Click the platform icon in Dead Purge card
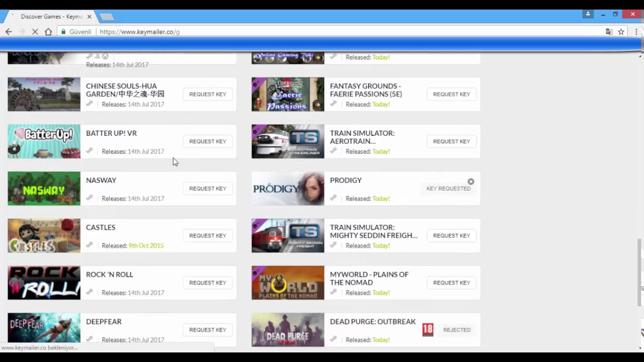 [x=334, y=340]
